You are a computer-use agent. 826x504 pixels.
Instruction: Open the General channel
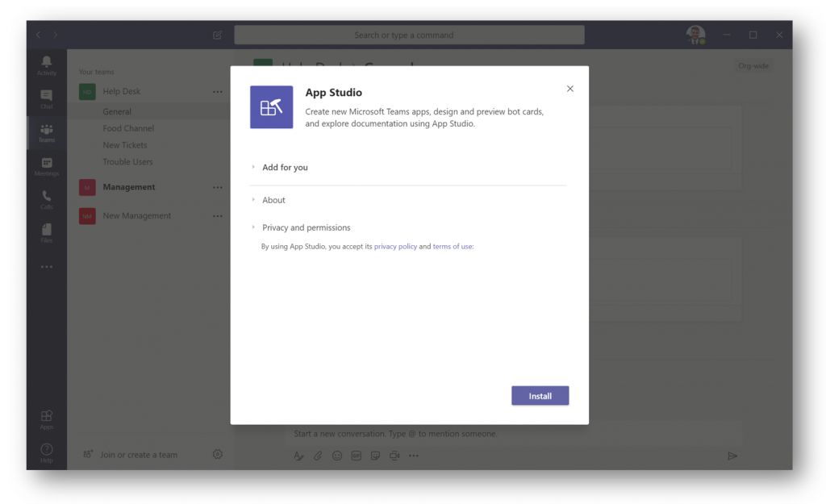click(x=117, y=111)
